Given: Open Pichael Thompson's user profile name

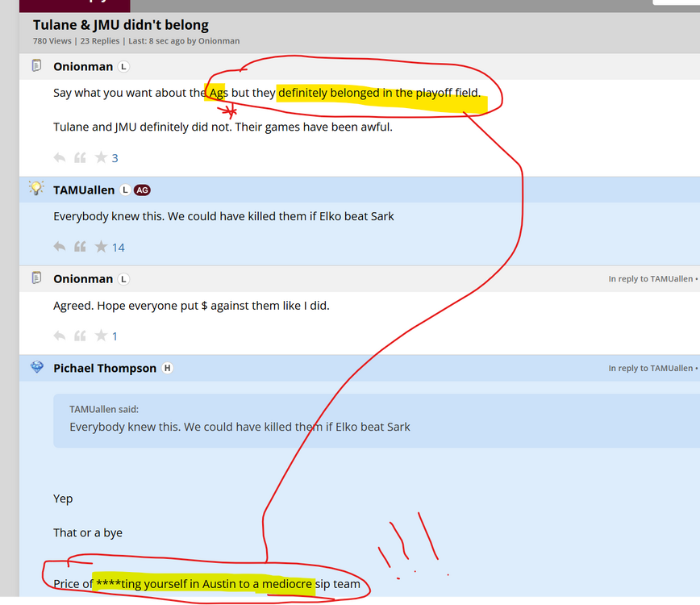Looking at the screenshot, I should [x=105, y=369].
